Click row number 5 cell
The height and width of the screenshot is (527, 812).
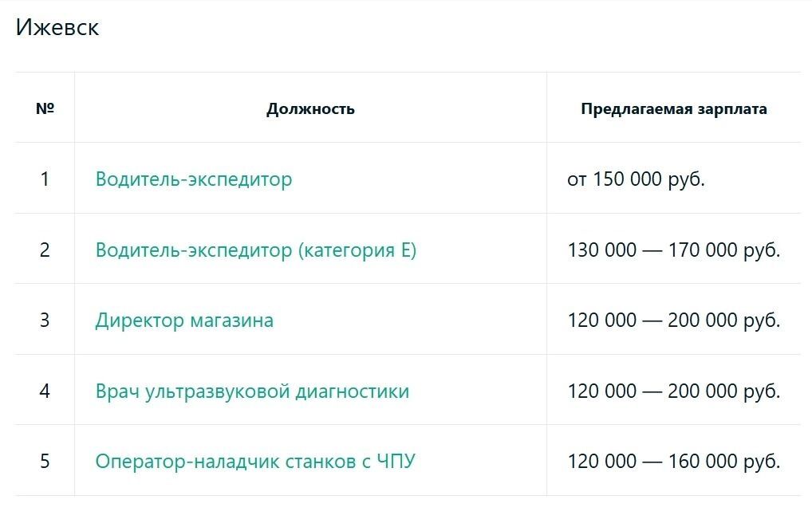tap(45, 462)
